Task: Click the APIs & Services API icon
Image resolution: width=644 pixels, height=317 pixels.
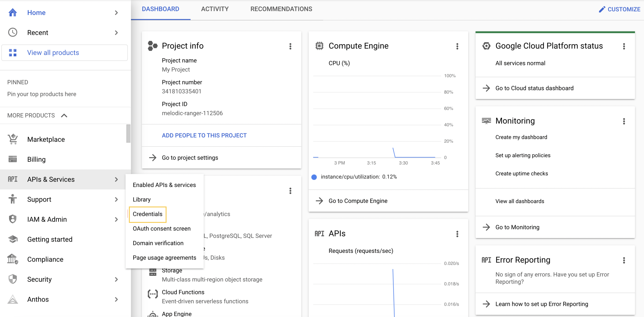Action: tap(12, 179)
